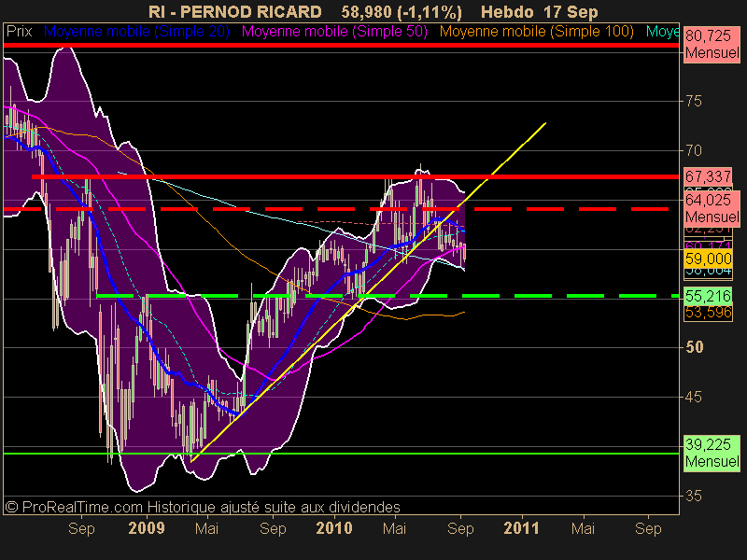The height and width of the screenshot is (560, 747).
Task: Open Moyenne mobile (Simple 100) legend entry
Action: [x=536, y=32]
